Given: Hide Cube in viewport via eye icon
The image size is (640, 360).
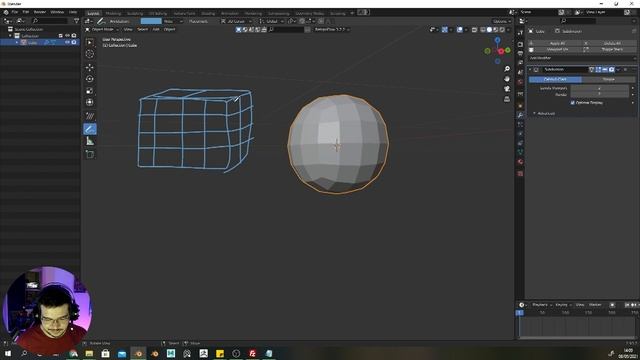Looking at the screenshot, I should point(67,42).
